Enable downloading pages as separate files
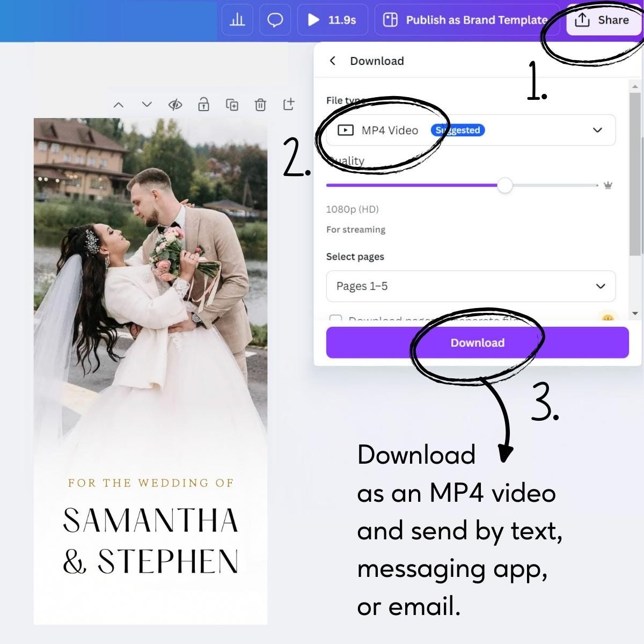Viewport: 644px width, 644px height. coord(336,319)
